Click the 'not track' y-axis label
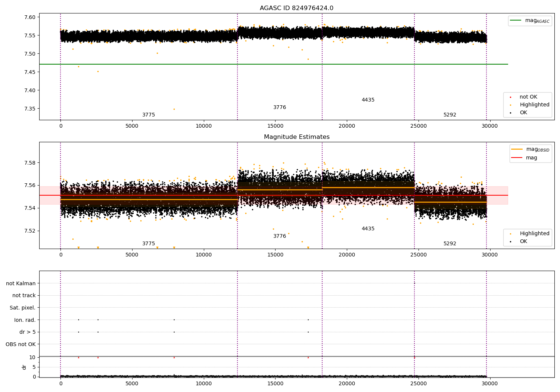This screenshot has height=392, width=560. [24, 296]
